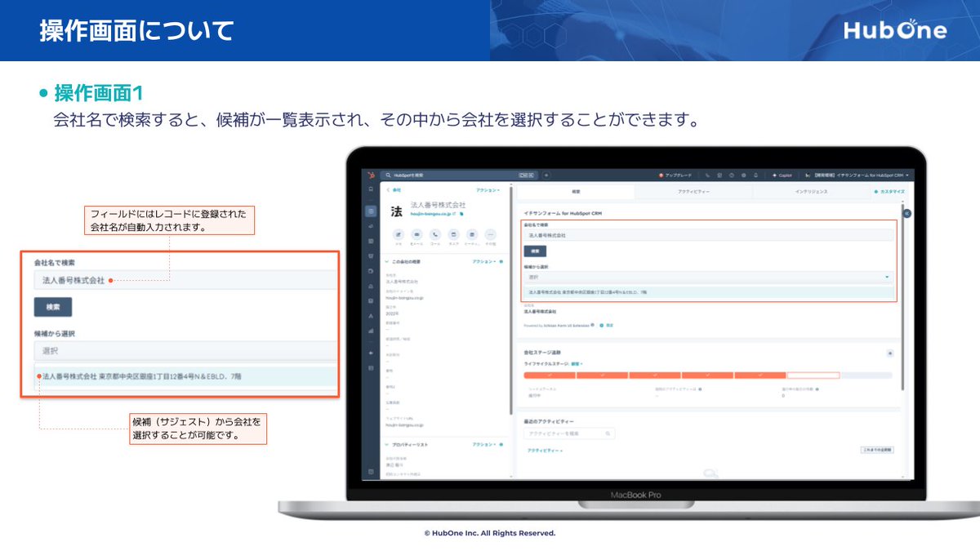The image size is (980, 551).
Task: Click the 会社名で検索 field in laptop screen
Action: tap(708, 235)
